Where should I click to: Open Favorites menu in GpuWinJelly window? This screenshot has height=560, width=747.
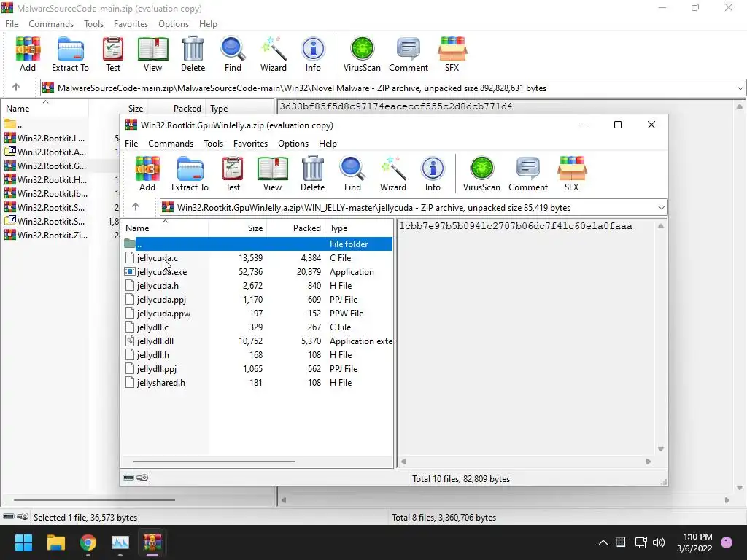[251, 144]
